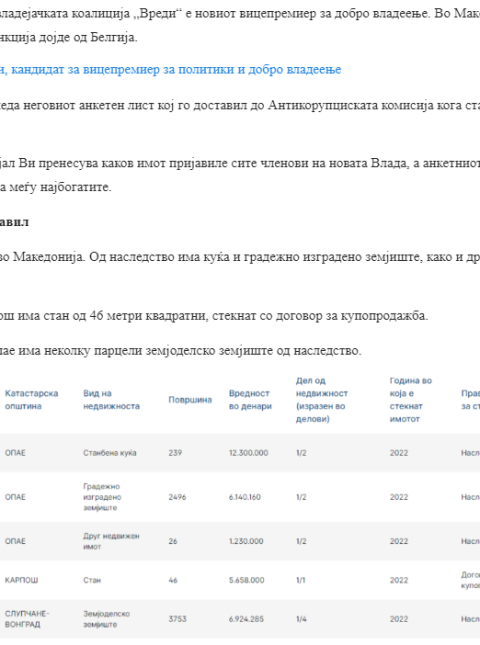
Task: Click the 5.658.000 value cell
Action: point(246,580)
